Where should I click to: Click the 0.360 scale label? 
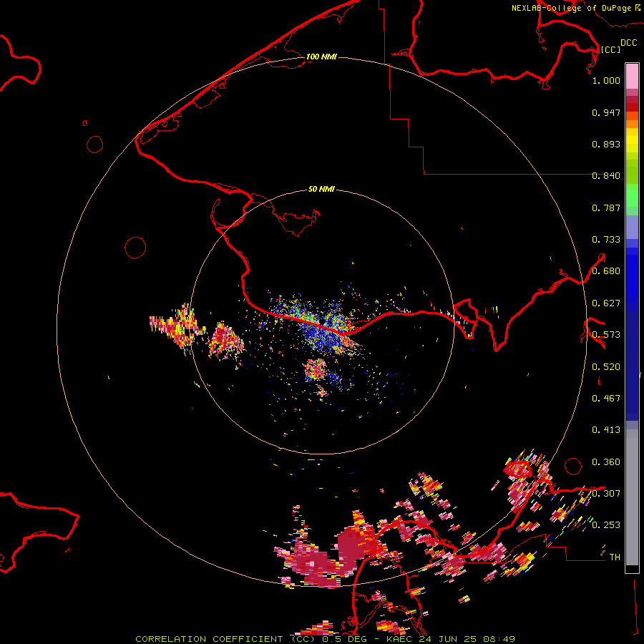[606, 462]
